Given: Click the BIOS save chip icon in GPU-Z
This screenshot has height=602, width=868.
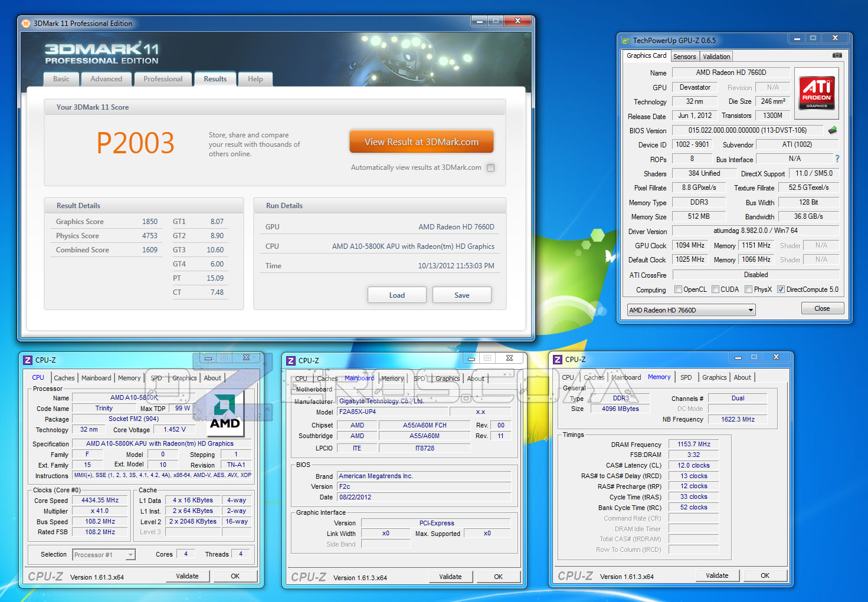Looking at the screenshot, I should click(833, 130).
